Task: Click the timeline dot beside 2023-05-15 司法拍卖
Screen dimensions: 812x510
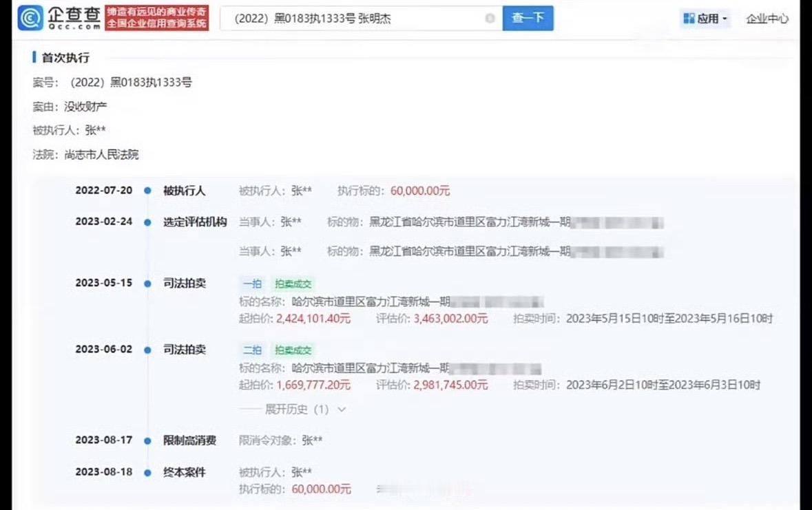Action: [x=147, y=283]
